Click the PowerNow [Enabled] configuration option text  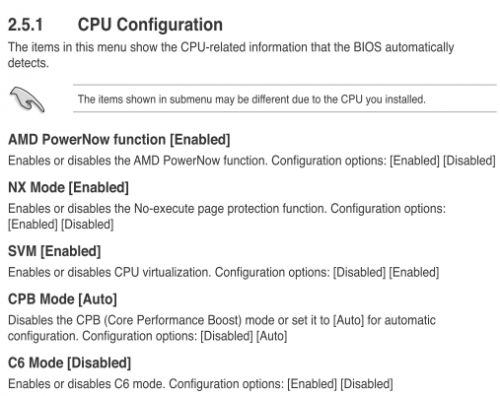click(415, 161)
